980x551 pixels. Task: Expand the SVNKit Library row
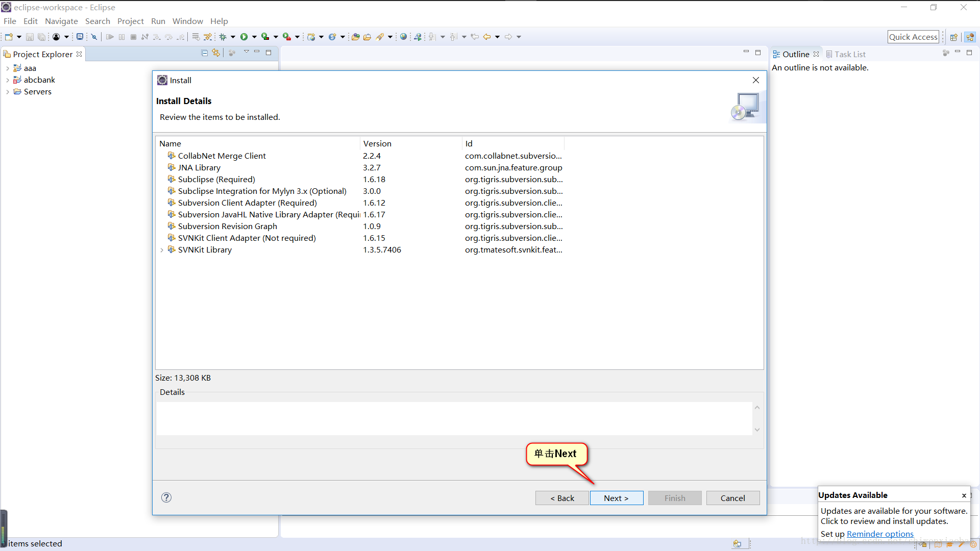coord(162,250)
